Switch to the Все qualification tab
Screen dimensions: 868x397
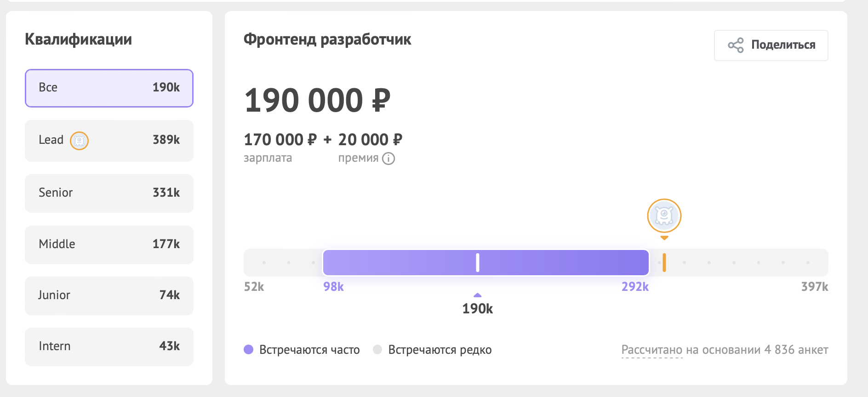[x=108, y=88]
